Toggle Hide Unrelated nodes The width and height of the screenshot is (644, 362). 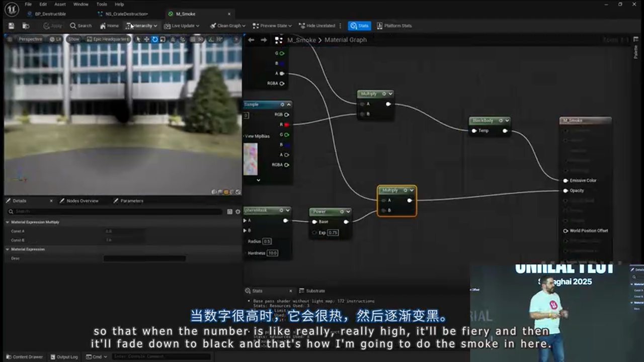[318, 26]
